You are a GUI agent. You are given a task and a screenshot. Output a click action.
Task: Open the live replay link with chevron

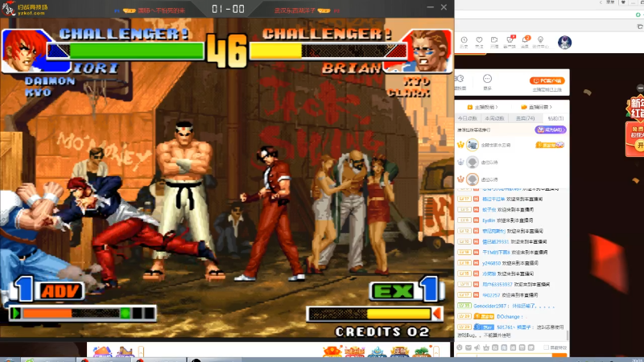click(537, 107)
